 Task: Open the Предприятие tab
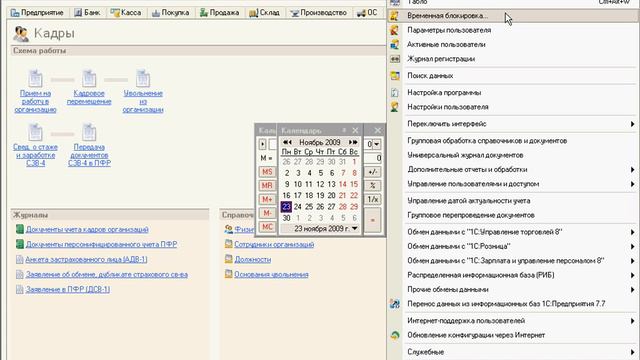pyautogui.click(x=37, y=13)
